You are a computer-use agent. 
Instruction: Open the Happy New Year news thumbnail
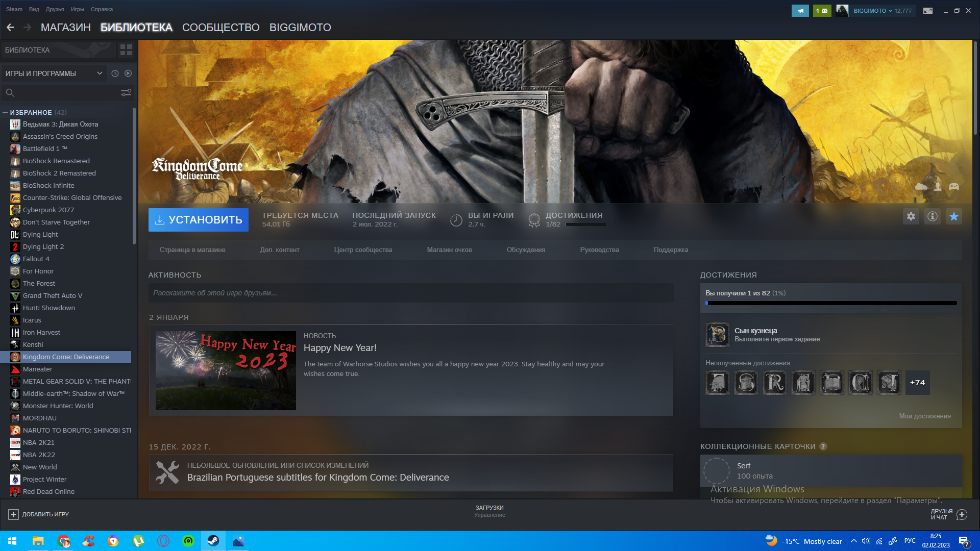[226, 371]
